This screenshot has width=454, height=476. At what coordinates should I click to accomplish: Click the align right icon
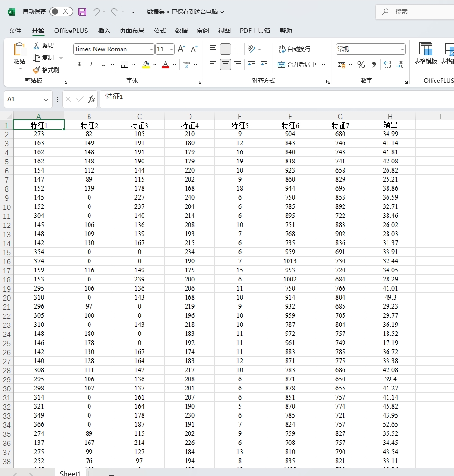click(238, 65)
